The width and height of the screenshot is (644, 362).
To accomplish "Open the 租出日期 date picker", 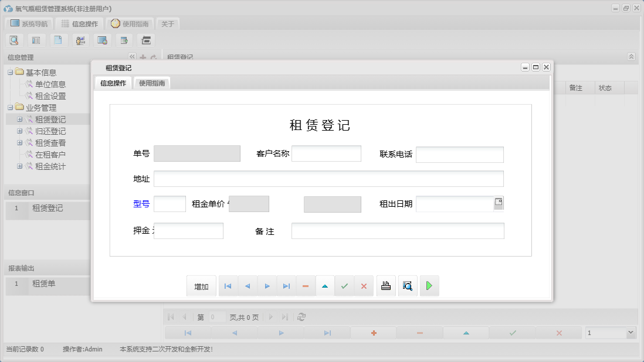I will click(499, 202).
